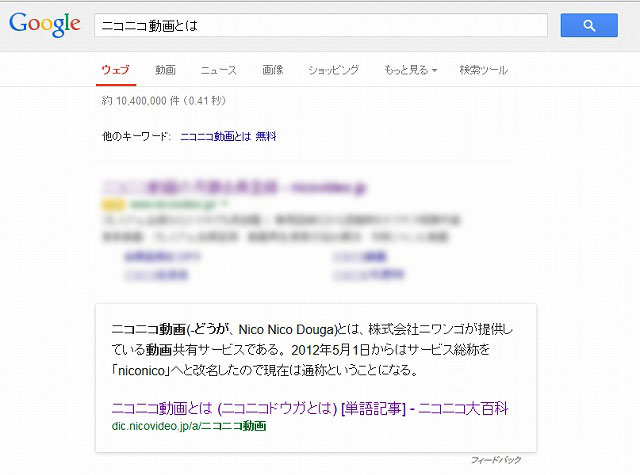Select the ウェブ tab
This screenshot has width=640, height=475.
tap(116, 70)
